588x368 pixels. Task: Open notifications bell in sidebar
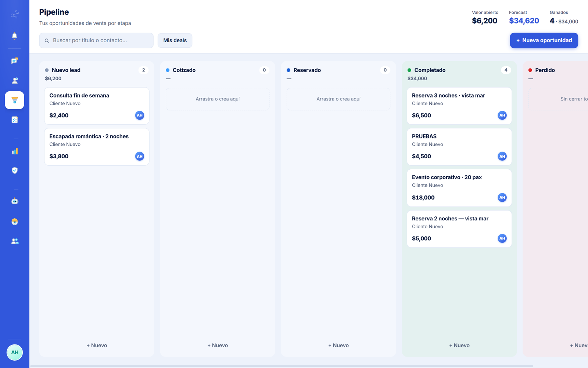click(x=14, y=36)
